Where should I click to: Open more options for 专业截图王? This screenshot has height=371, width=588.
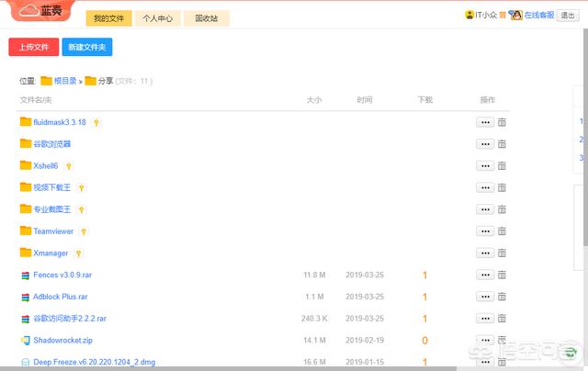tap(485, 209)
